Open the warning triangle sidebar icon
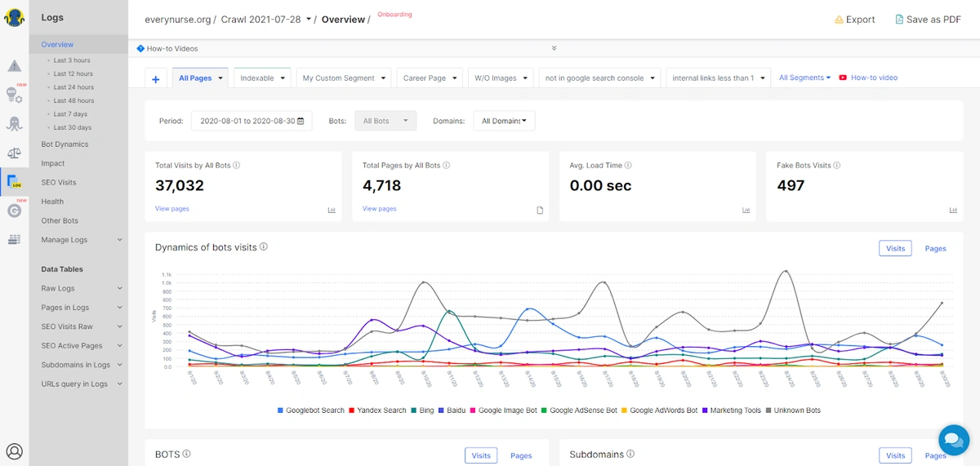 tap(14, 66)
